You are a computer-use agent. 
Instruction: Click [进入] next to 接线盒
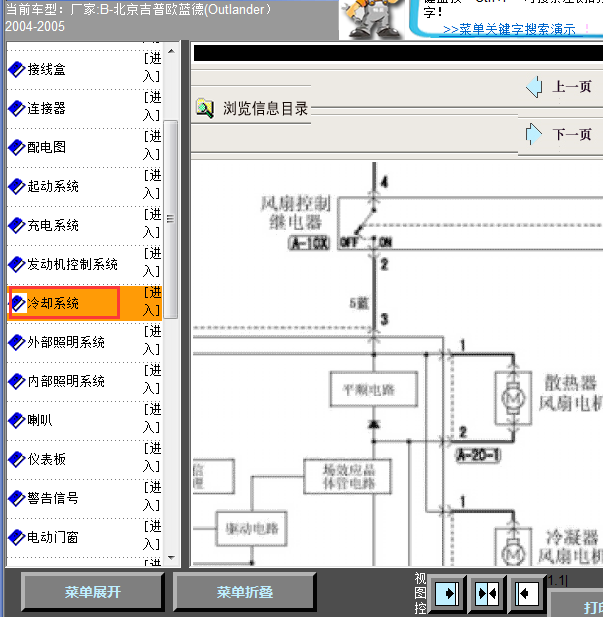[x=152, y=67]
